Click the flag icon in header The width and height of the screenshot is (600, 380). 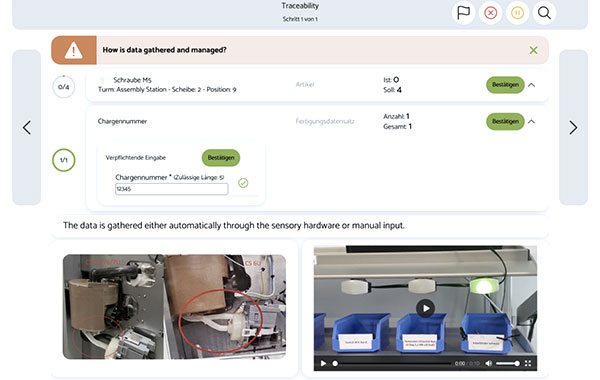(x=463, y=13)
